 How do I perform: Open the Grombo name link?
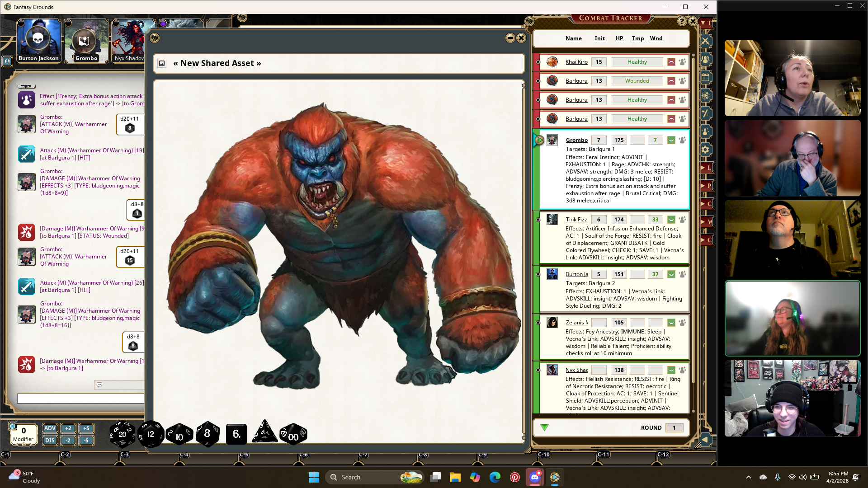tap(576, 140)
